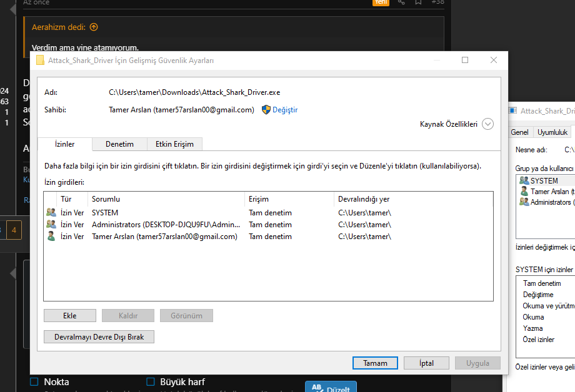Select Tamer Arslan permission entry row
575x392 pixels.
tap(268, 237)
